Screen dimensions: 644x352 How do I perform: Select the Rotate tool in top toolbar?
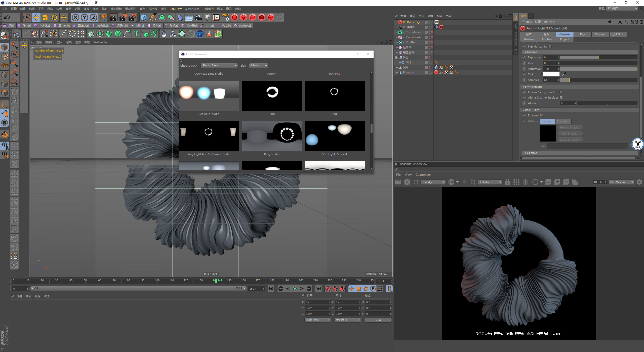click(x=54, y=17)
